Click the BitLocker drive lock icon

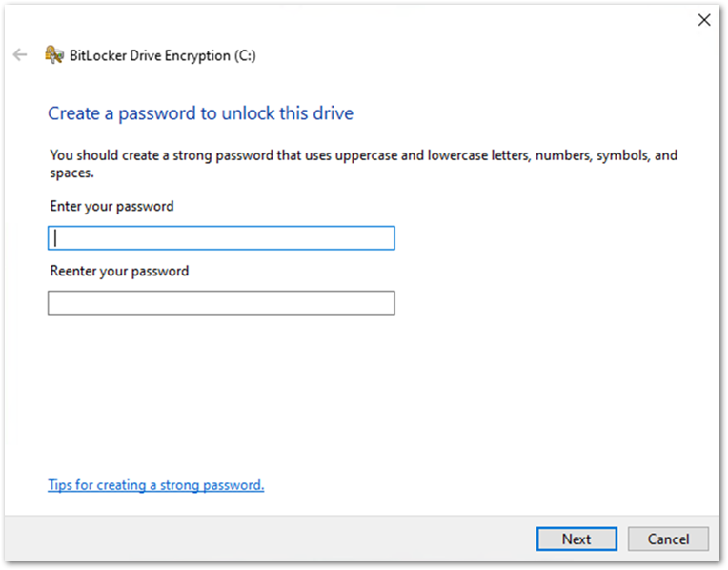(54, 55)
